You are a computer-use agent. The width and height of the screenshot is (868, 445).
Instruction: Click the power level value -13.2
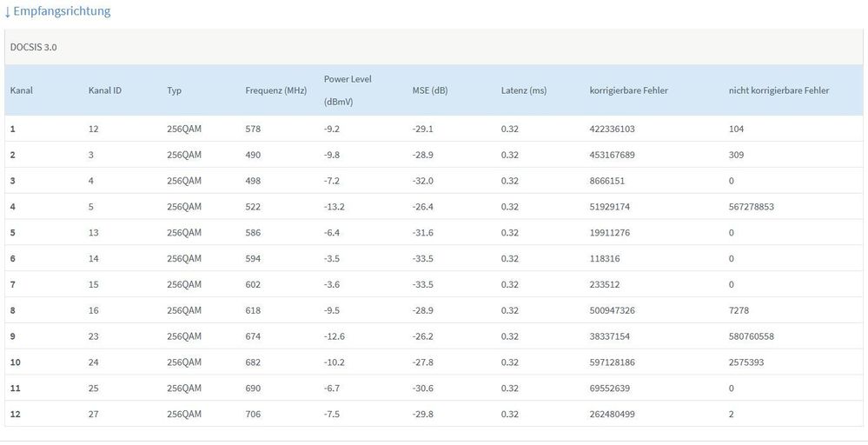coord(335,207)
